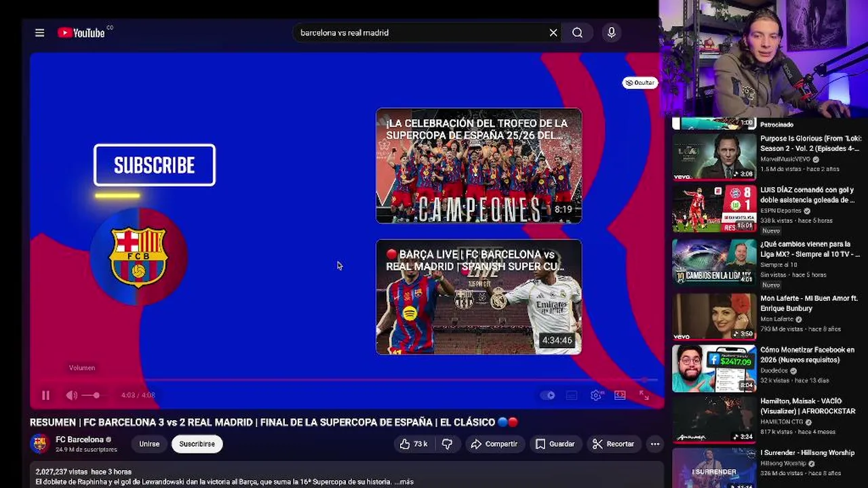Open the FC Barcelona channel avatar below video
Viewport: 868px width, 488px height.
(x=41, y=444)
